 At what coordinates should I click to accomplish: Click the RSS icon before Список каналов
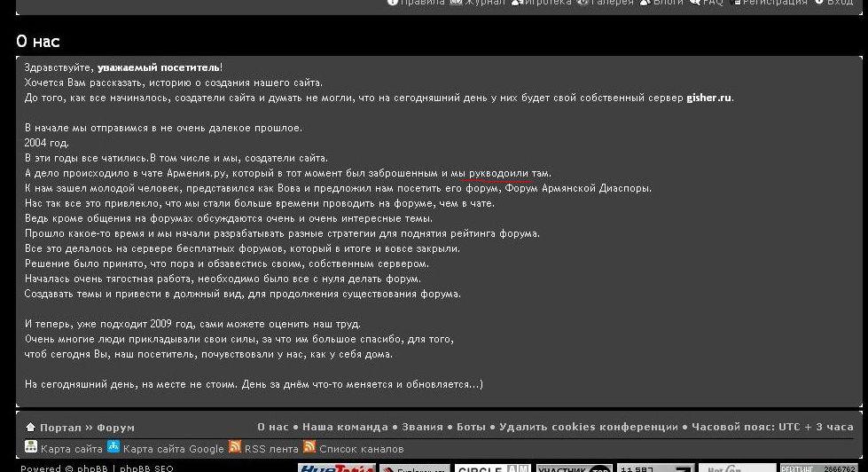click(309, 447)
